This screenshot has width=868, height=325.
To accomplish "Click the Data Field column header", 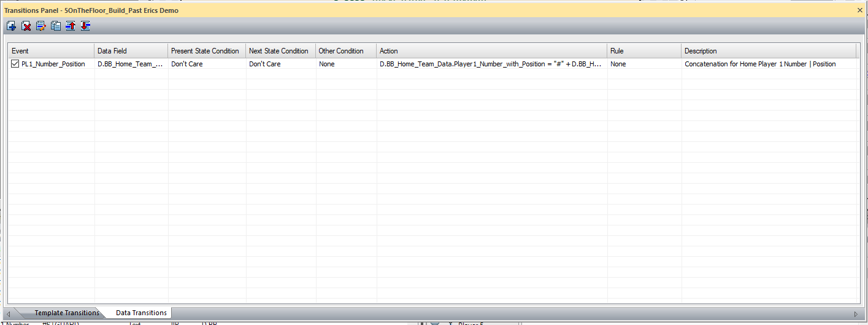I will point(131,51).
